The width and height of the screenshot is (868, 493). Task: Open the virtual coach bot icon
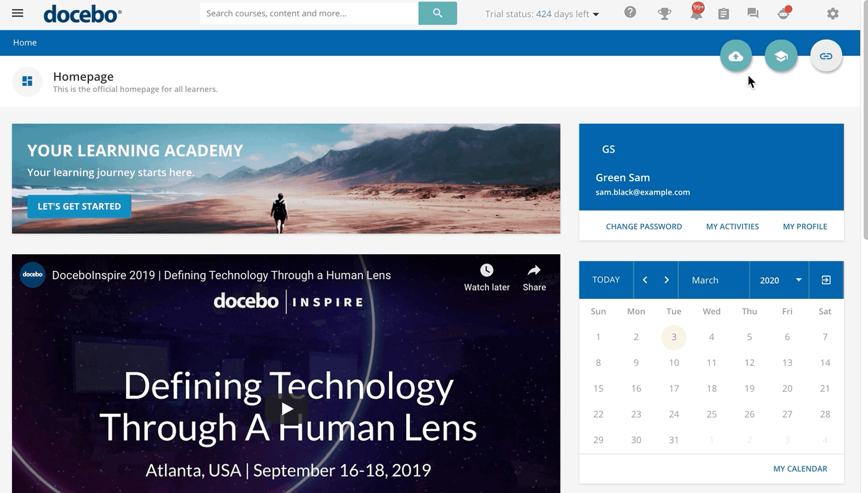click(x=784, y=13)
